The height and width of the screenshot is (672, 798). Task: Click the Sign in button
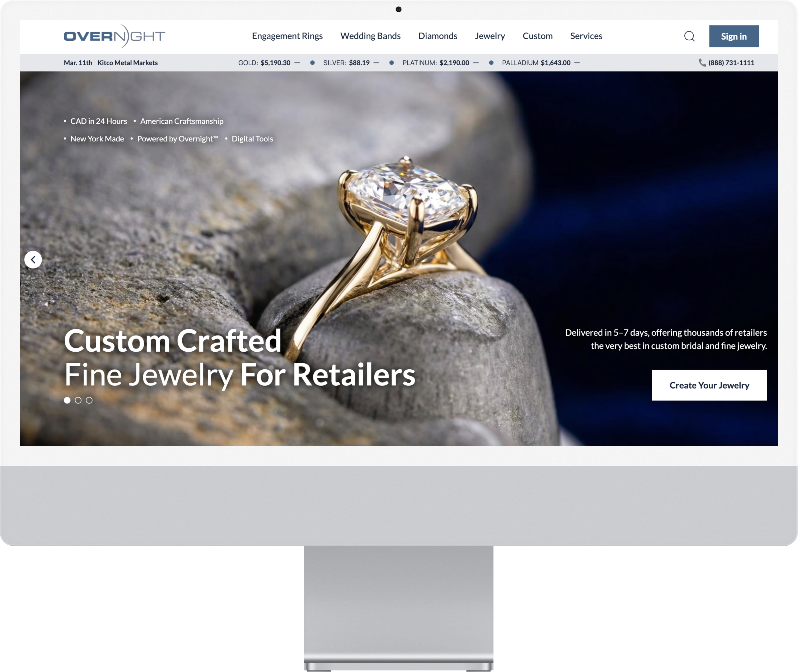pyautogui.click(x=734, y=36)
